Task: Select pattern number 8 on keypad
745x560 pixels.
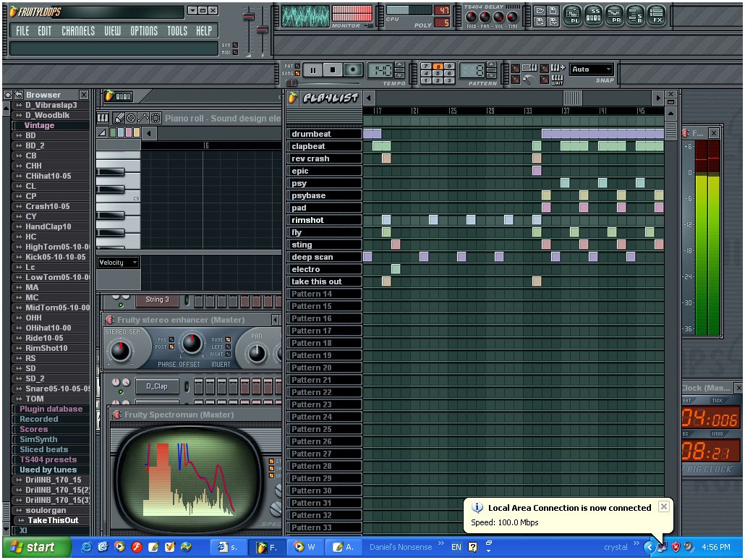Action: pyautogui.click(x=438, y=67)
